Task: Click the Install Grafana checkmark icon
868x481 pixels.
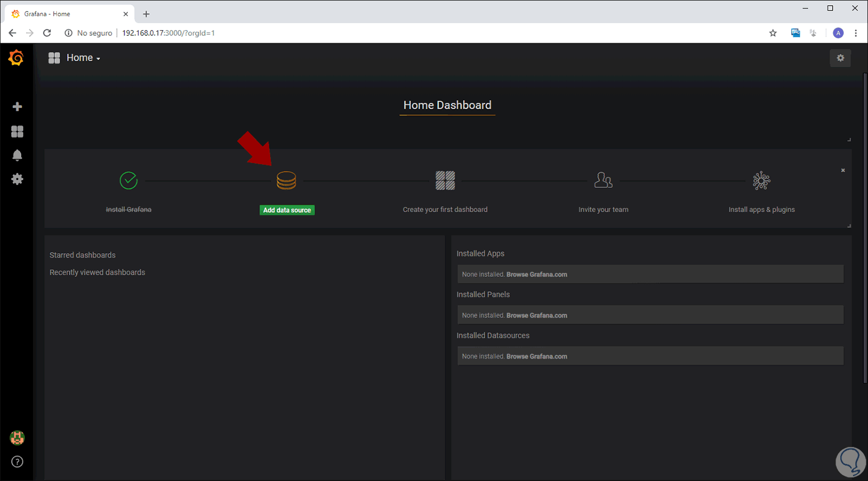Action: (x=128, y=180)
